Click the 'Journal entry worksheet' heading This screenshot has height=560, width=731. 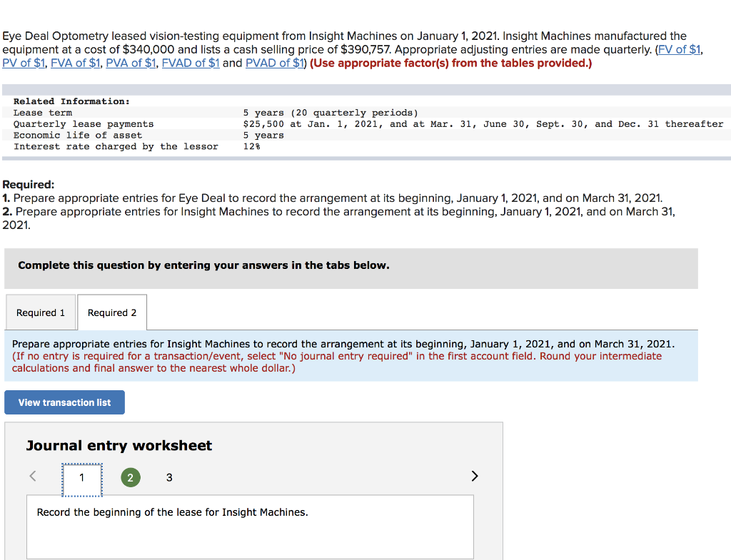[119, 445]
